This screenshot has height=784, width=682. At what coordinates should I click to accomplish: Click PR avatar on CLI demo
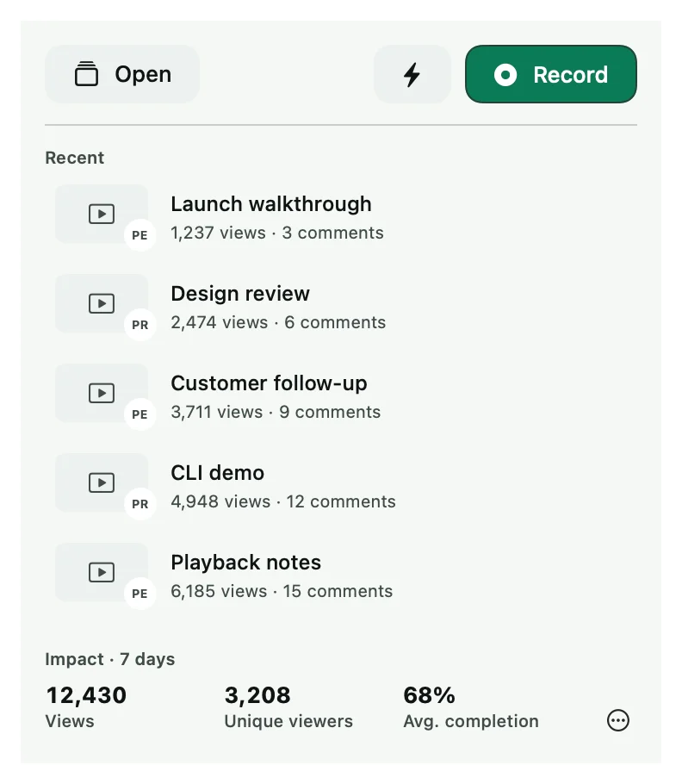(139, 503)
